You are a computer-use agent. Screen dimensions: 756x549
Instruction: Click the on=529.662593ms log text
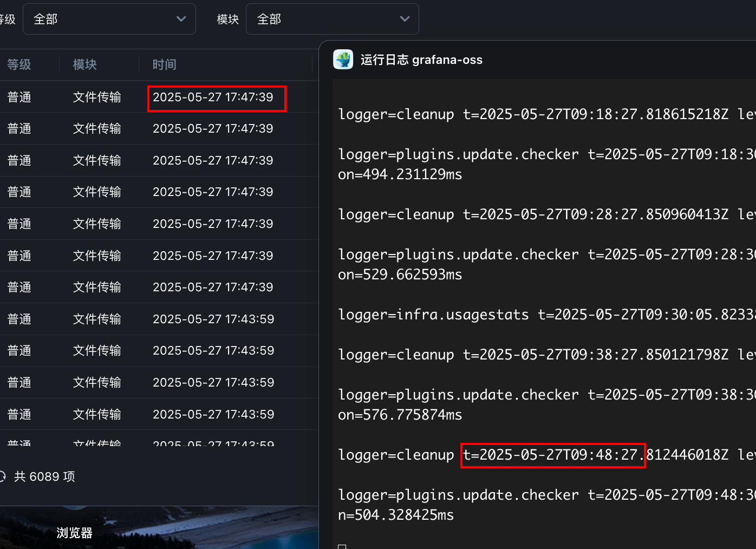click(400, 274)
